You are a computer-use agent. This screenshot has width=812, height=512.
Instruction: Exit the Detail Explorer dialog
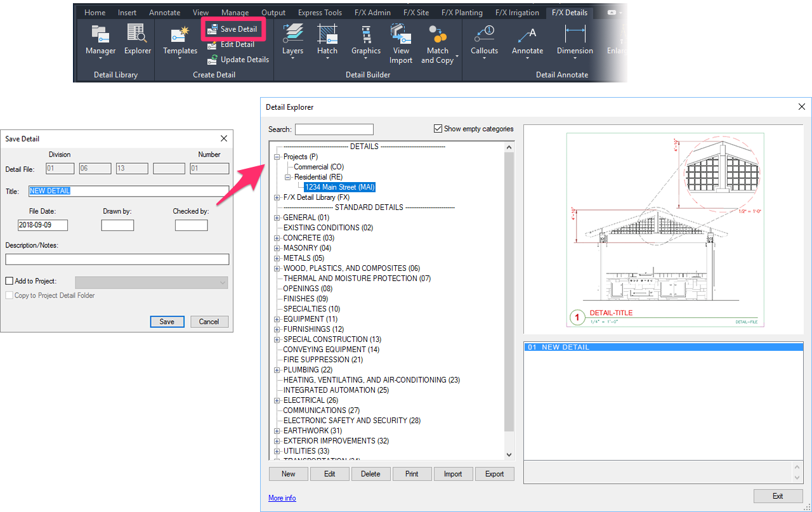click(778, 496)
